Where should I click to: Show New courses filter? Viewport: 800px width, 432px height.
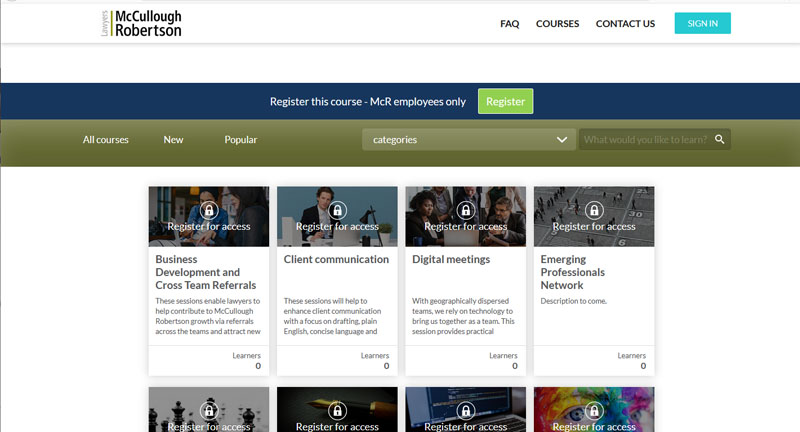(x=173, y=140)
